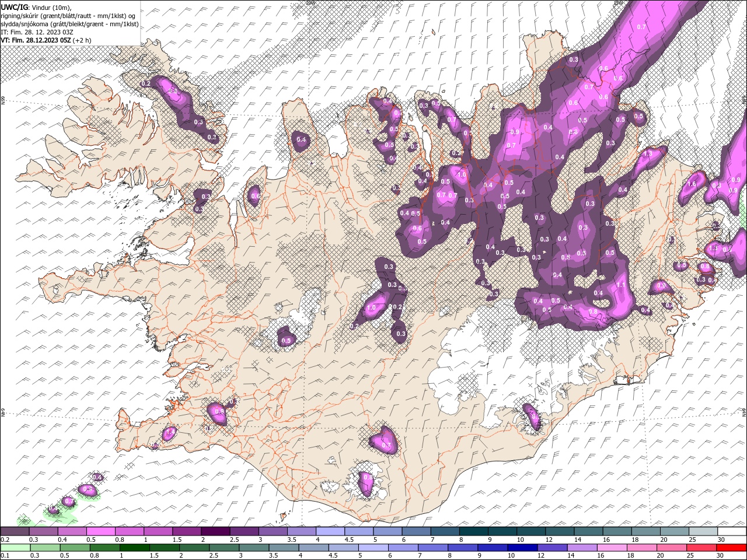Choose the white 30 swatch on snow scale
This screenshot has width=747, height=560.
click(x=732, y=531)
